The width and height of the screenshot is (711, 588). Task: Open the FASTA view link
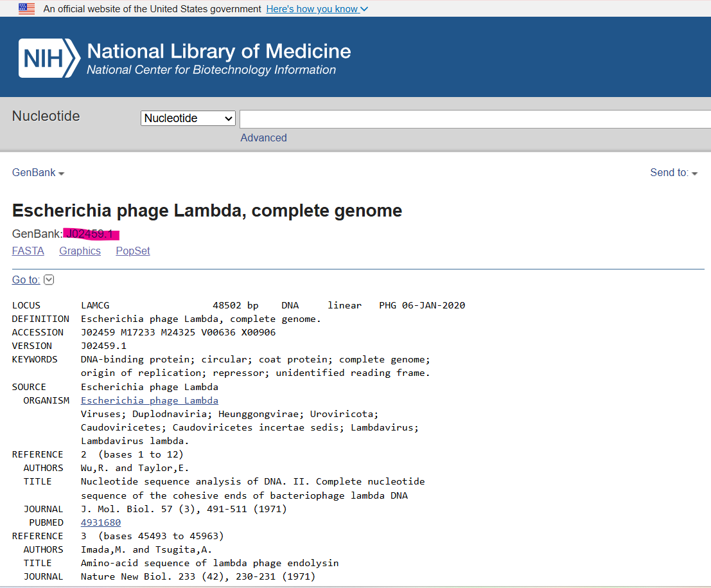click(x=28, y=251)
